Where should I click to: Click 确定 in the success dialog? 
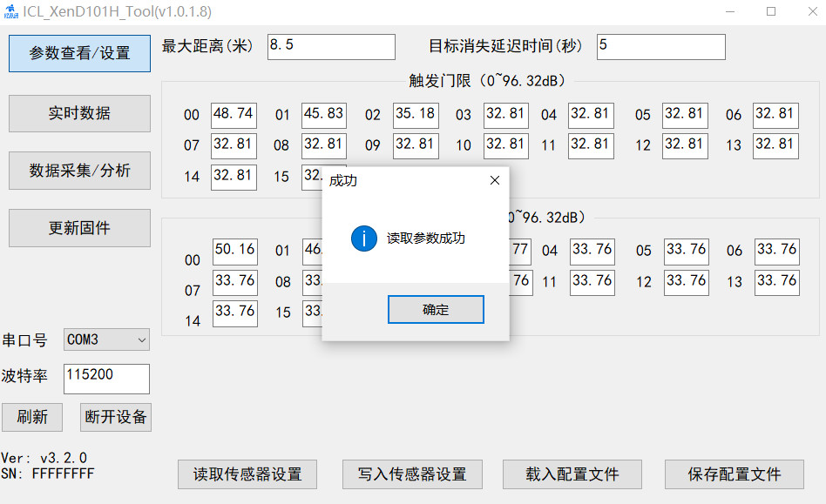coord(436,309)
